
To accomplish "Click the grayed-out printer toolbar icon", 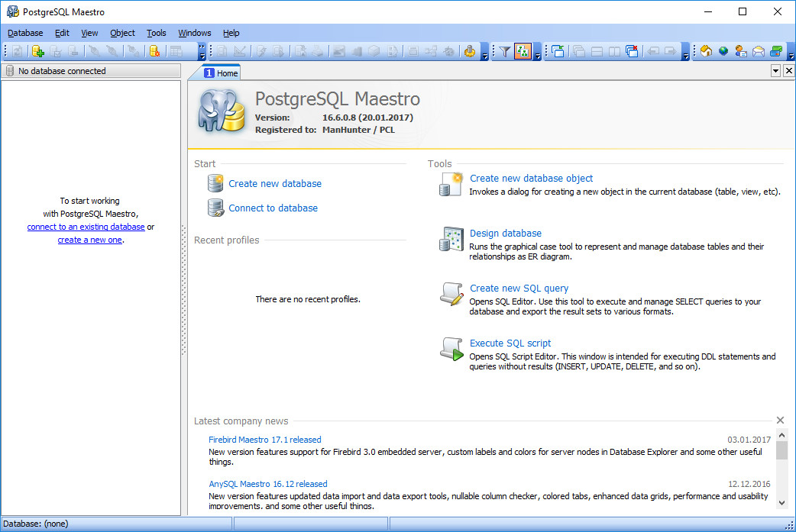I will [x=317, y=51].
